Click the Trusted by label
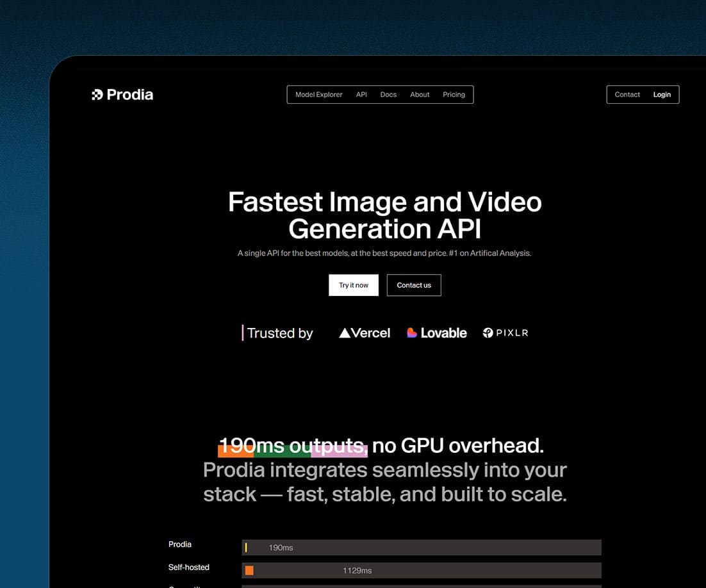 279,333
